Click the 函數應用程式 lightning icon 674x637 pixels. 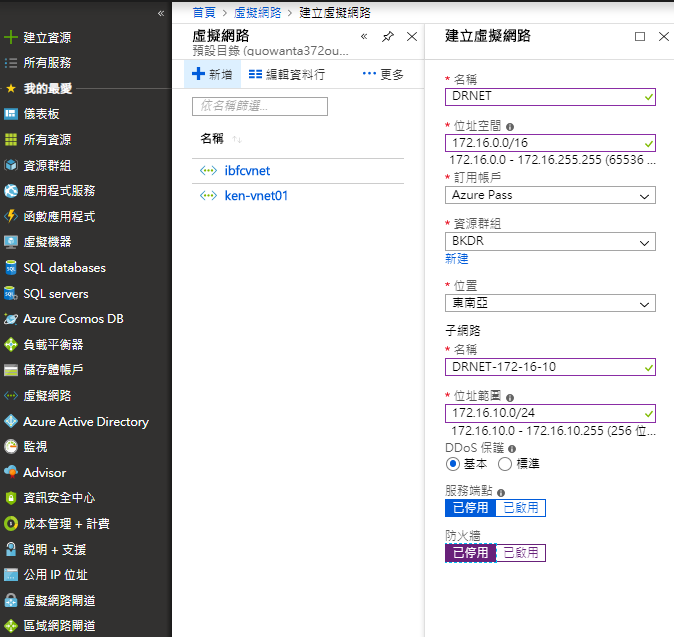tap(11, 216)
